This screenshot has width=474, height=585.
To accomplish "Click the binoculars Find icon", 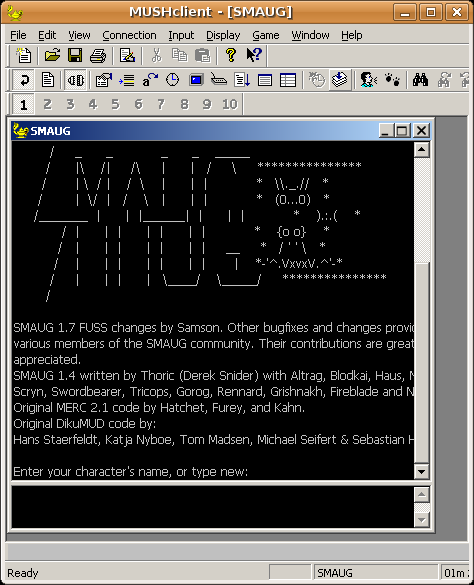I will 420,79.
